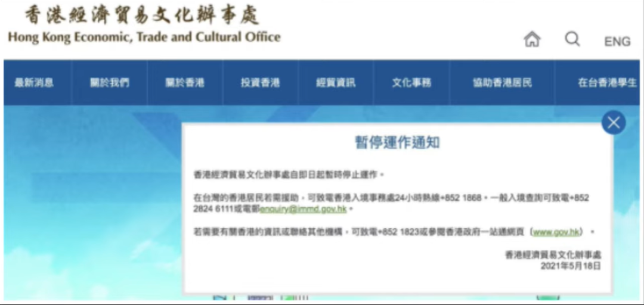This screenshot has width=644, height=305.
Task: Go to the 關於香港 section
Action: pos(185,83)
